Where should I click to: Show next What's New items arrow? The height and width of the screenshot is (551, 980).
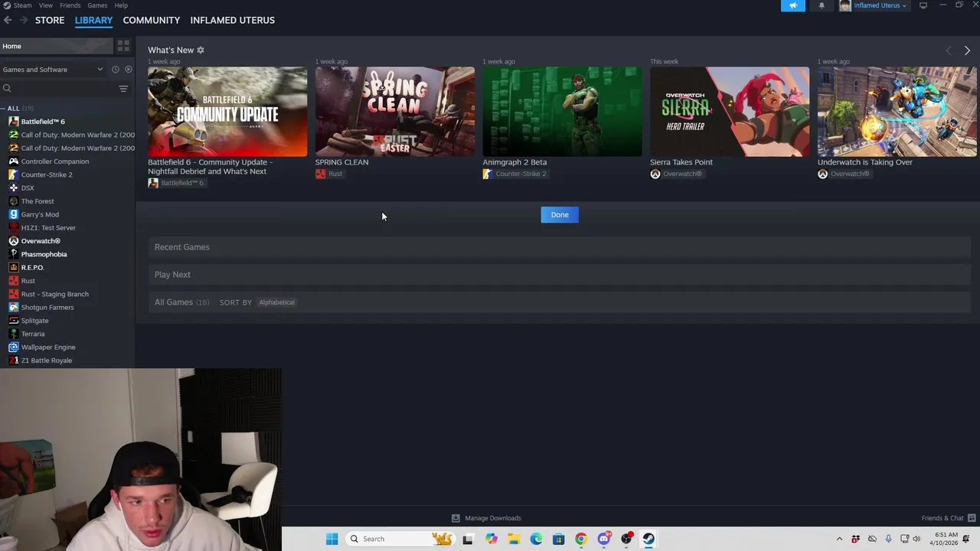(x=967, y=51)
